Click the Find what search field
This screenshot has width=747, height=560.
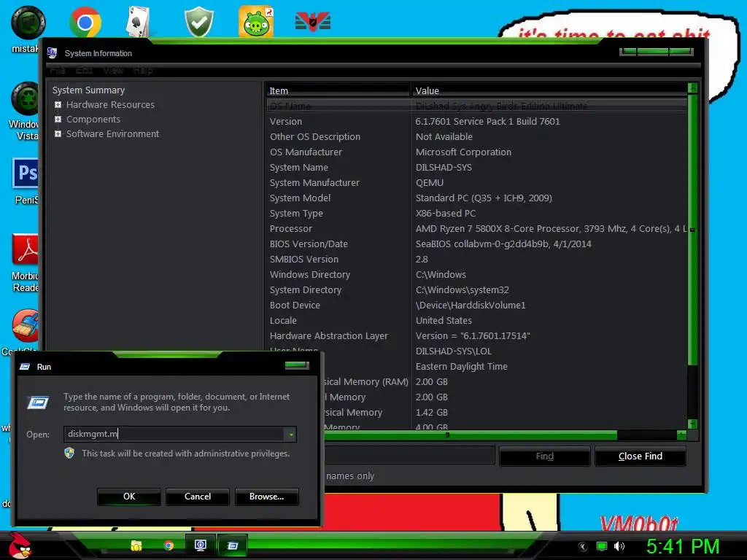point(410,455)
